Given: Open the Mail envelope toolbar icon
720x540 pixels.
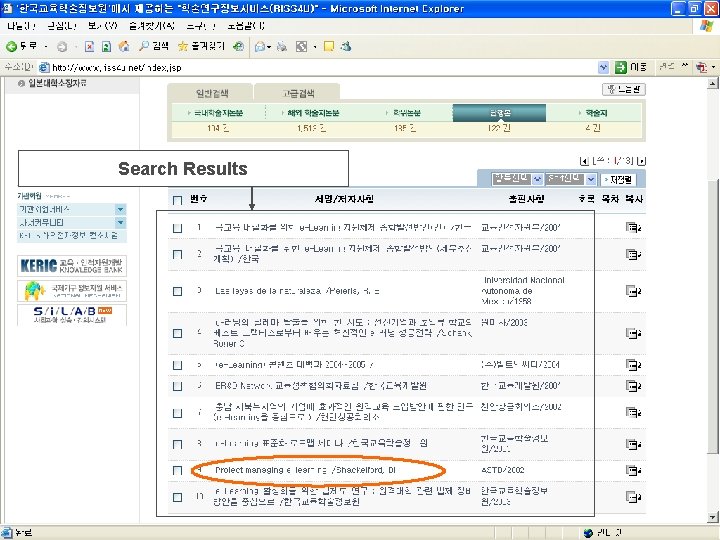Looking at the screenshot, I should coord(259,46).
